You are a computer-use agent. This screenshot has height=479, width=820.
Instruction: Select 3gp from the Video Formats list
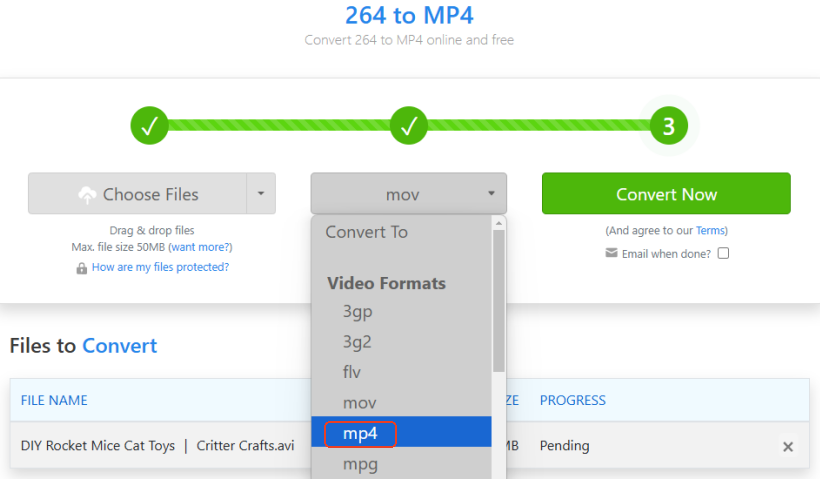click(x=357, y=311)
